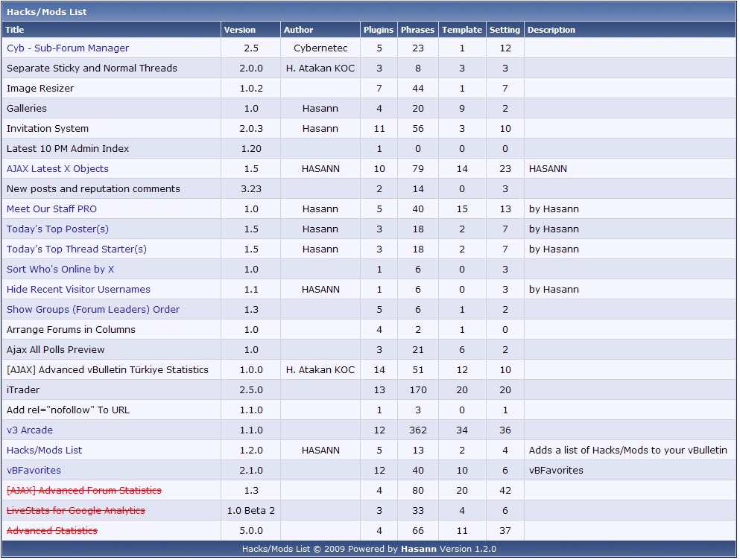Open the struck-through LiveStats for Google Analytics link
The image size is (740, 560).
tap(75, 511)
